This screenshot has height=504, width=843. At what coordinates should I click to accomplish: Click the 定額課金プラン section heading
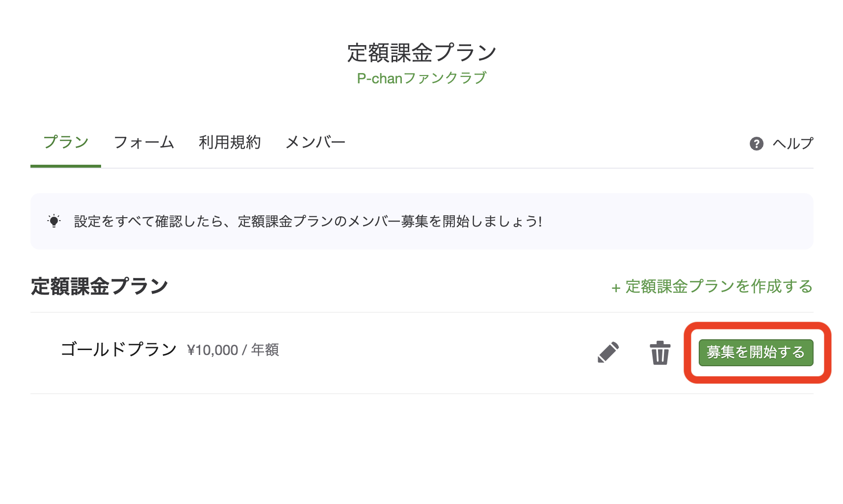[x=98, y=285]
